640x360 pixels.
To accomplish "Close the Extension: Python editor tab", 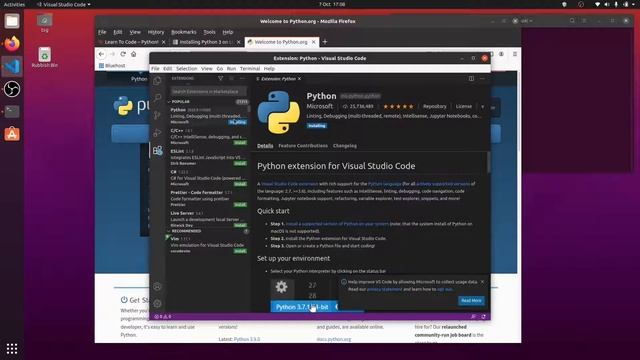I will [300, 78].
